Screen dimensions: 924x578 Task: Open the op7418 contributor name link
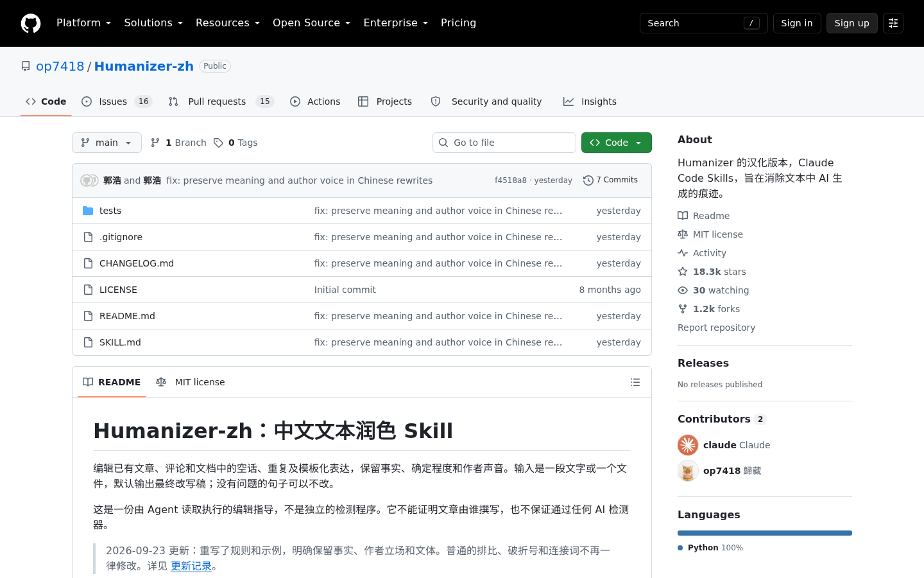[x=722, y=471]
